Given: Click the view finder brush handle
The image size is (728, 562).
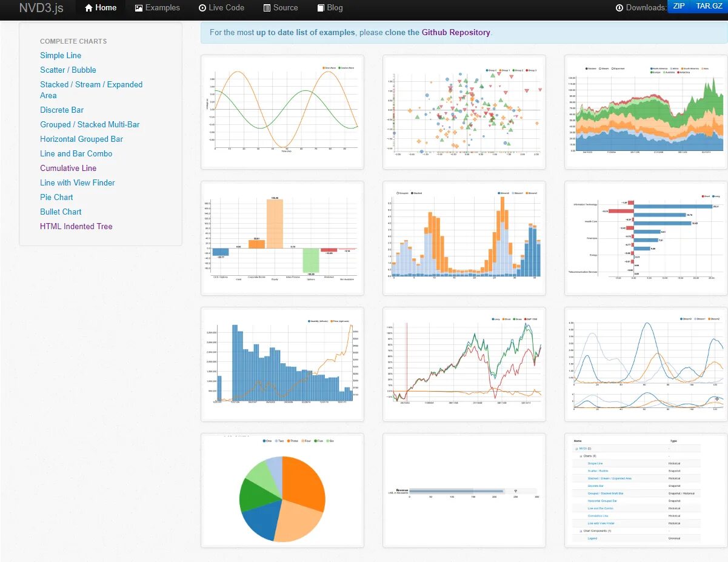Looking at the screenshot, I should point(717,399).
